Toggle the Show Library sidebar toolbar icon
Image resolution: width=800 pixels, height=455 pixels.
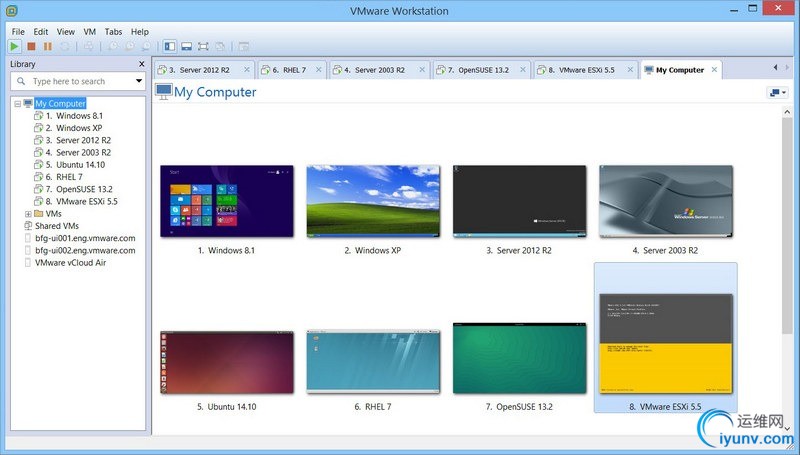(170, 46)
